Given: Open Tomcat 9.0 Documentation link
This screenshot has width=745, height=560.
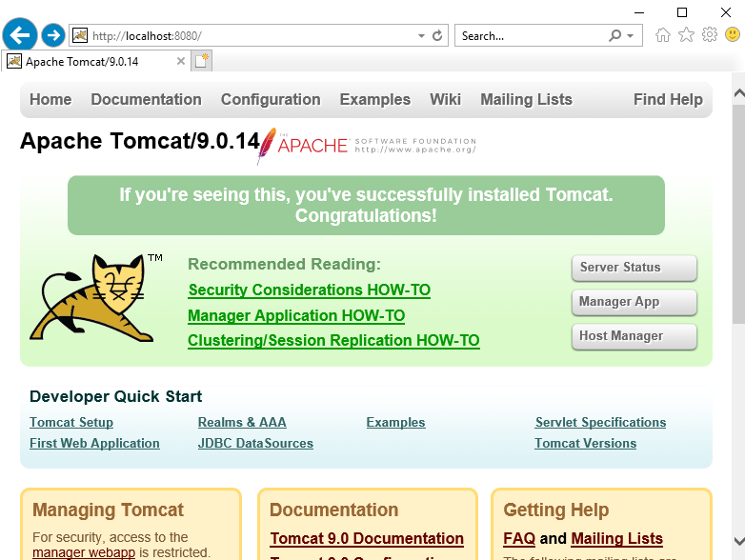Looking at the screenshot, I should [367, 538].
